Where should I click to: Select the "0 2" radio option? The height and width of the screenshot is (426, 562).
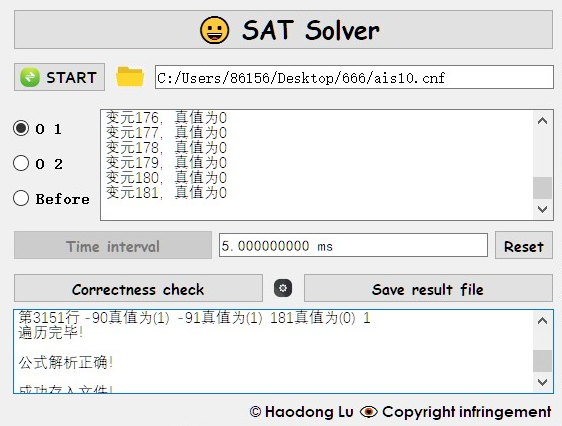tap(38, 163)
